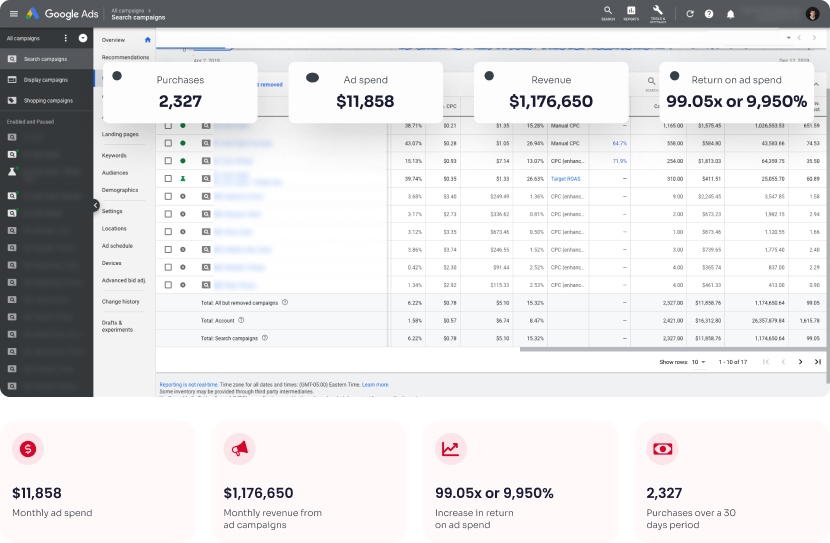The image size is (830, 543).
Task: Open the Help question mark icon
Action: [x=709, y=14]
